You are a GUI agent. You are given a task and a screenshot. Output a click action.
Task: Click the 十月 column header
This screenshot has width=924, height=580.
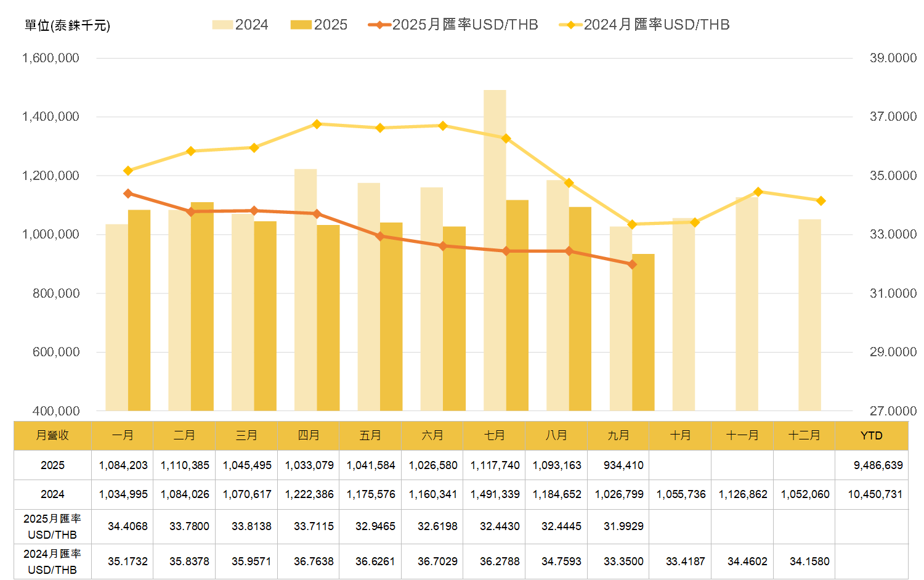680,435
